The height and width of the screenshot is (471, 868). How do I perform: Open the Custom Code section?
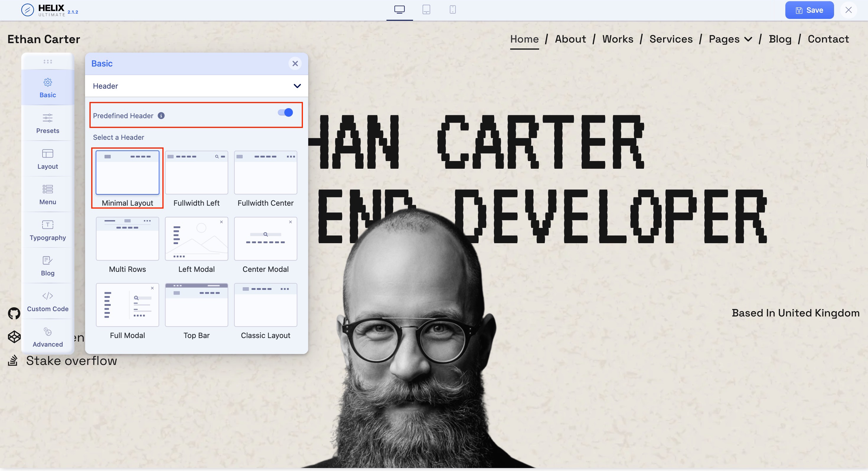pyautogui.click(x=48, y=301)
